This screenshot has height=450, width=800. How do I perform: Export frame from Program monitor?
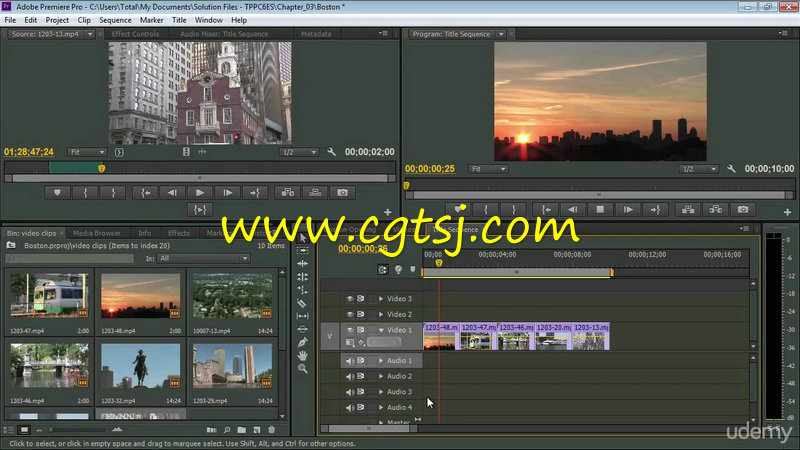(743, 210)
